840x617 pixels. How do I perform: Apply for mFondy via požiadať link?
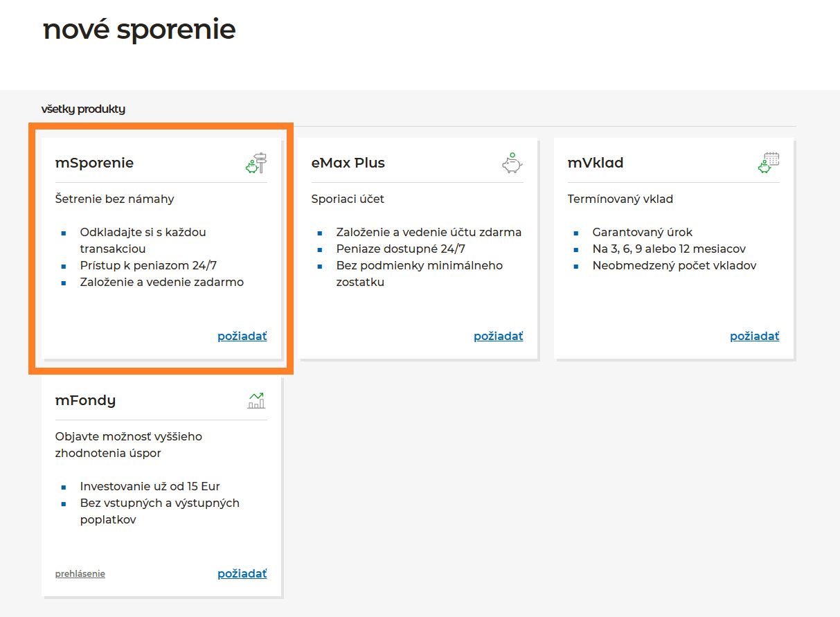click(x=242, y=574)
